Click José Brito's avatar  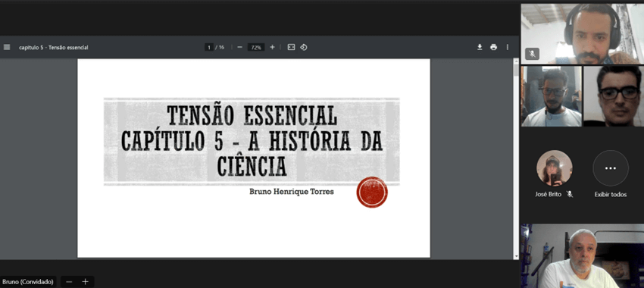point(554,168)
